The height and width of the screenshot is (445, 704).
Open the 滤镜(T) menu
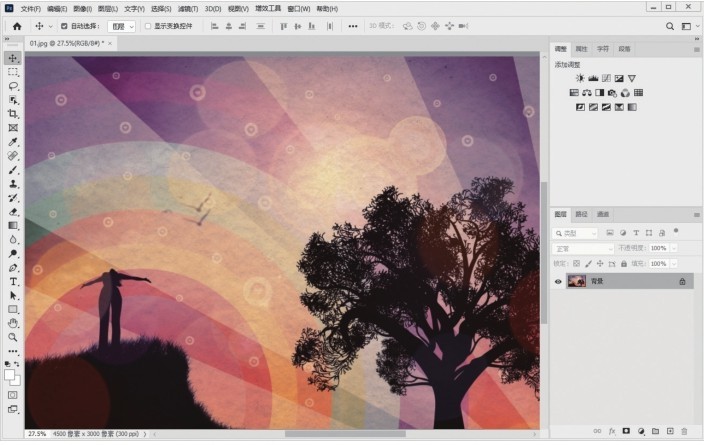[x=188, y=9]
